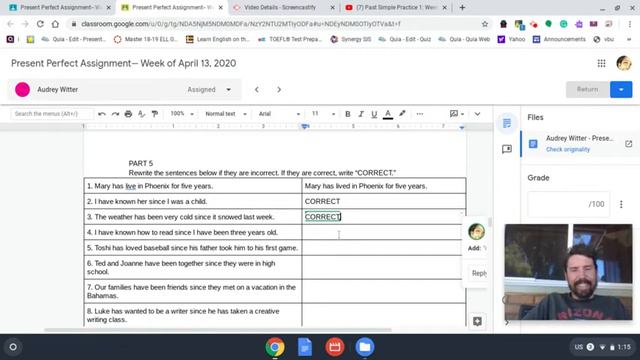Click the Reply button in the comment box
The width and height of the screenshot is (640, 360).
tap(479, 273)
